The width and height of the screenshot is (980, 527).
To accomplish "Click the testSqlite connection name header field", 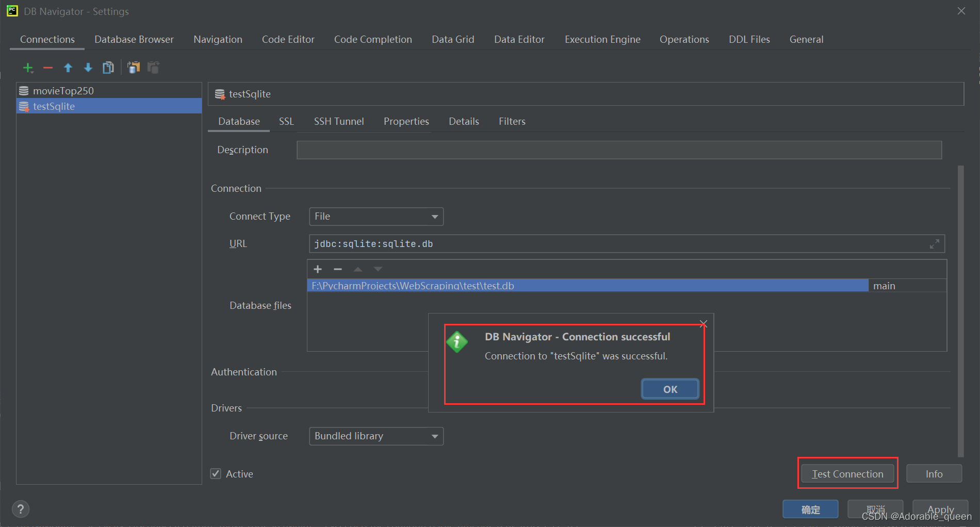I will pyautogui.click(x=586, y=94).
